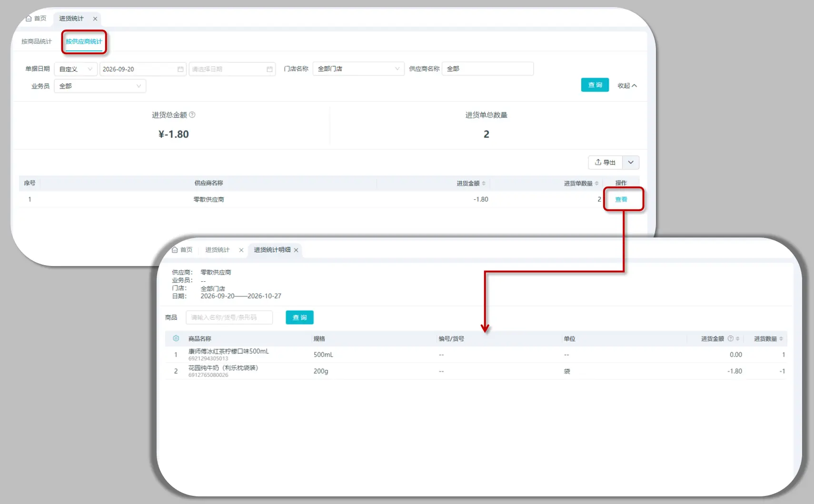The height and width of the screenshot is (504, 814).
Task: Collapse filters with 收起
Action: tap(627, 86)
